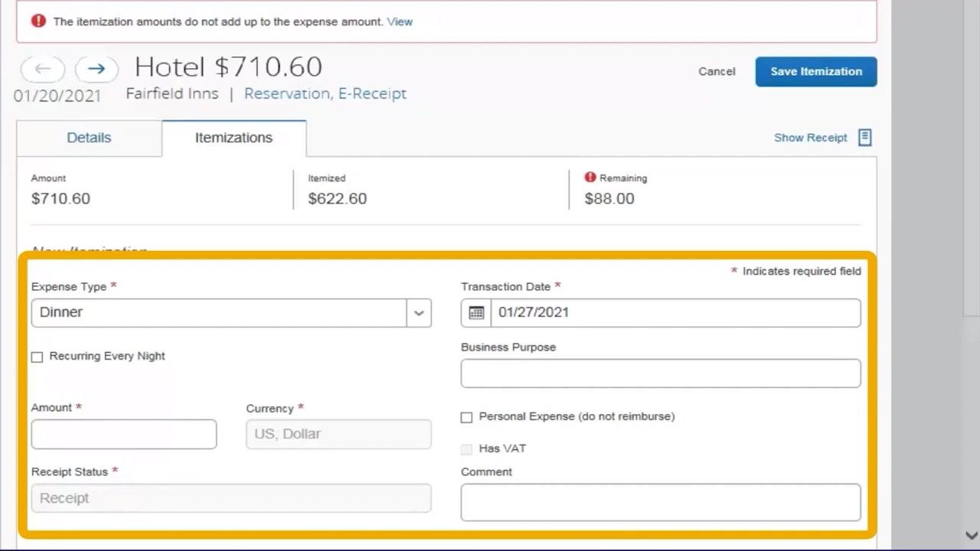This screenshot has height=551, width=980.
Task: Open the View link in the error message
Action: tap(400, 21)
